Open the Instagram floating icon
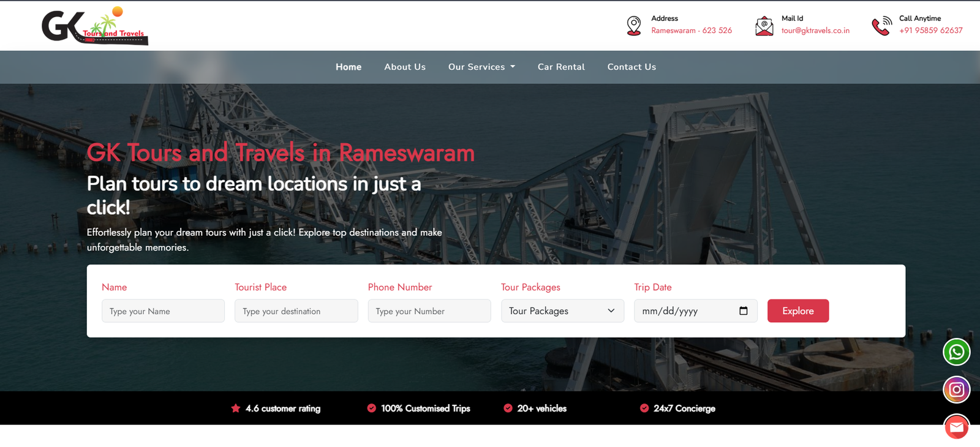This screenshot has height=447, width=980. tap(956, 390)
